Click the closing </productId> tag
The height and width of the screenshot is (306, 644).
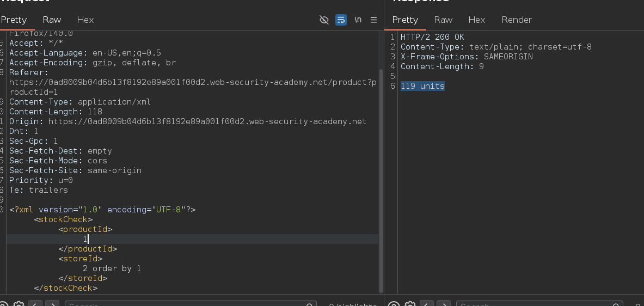(x=88, y=249)
